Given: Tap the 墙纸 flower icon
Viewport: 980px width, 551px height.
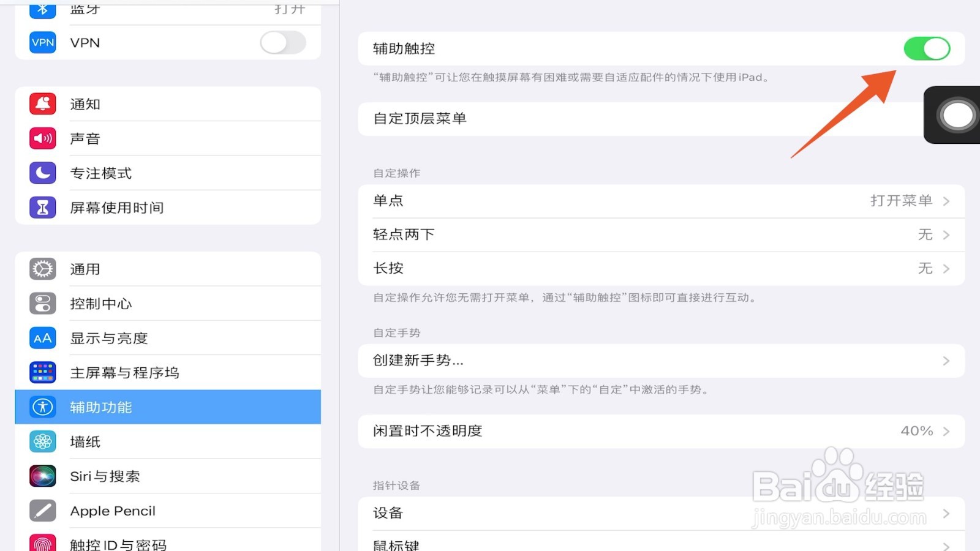Looking at the screenshot, I should pos(43,441).
